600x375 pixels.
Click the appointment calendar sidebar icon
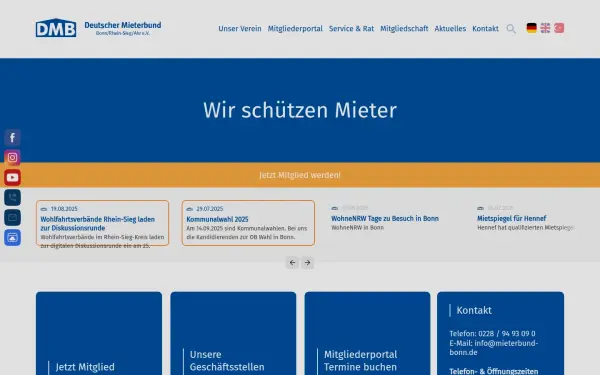tap(12, 238)
